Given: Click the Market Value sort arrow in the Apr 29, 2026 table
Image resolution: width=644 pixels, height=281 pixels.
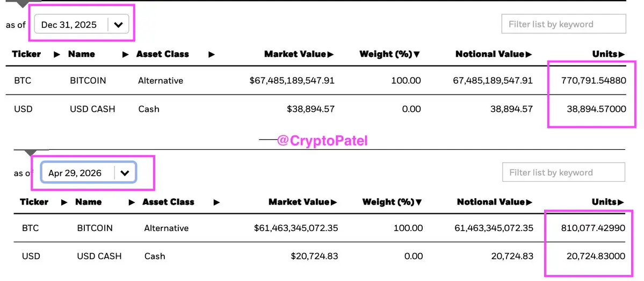Looking at the screenshot, I should coord(334,202).
